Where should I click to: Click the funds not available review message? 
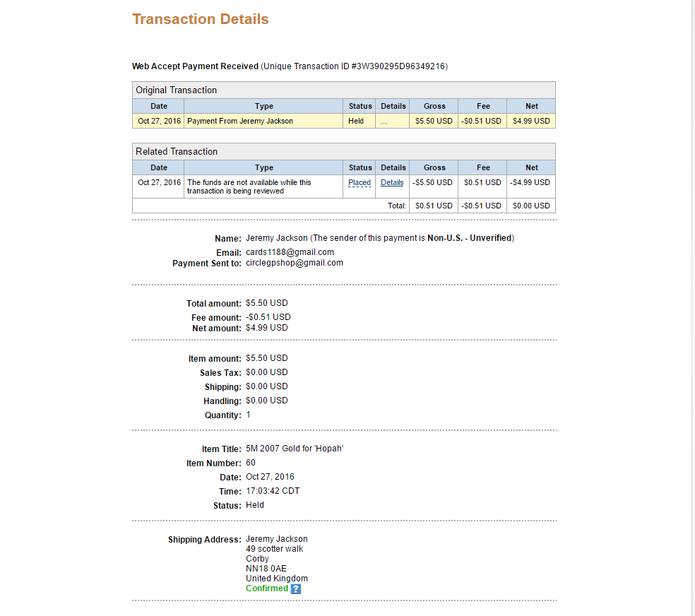pos(249,186)
